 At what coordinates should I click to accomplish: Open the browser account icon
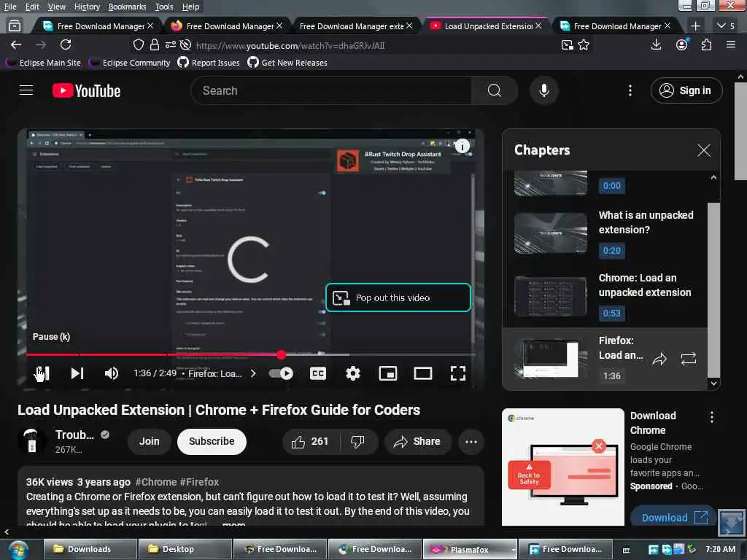point(682,44)
